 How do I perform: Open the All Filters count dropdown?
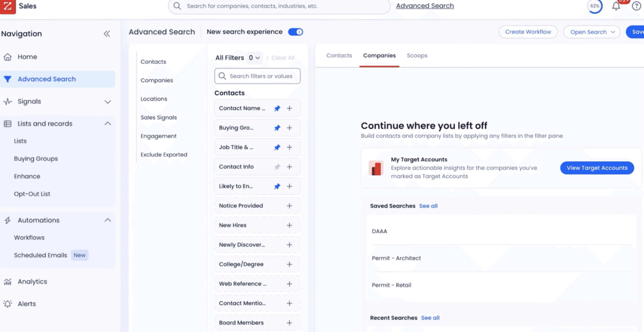254,58
